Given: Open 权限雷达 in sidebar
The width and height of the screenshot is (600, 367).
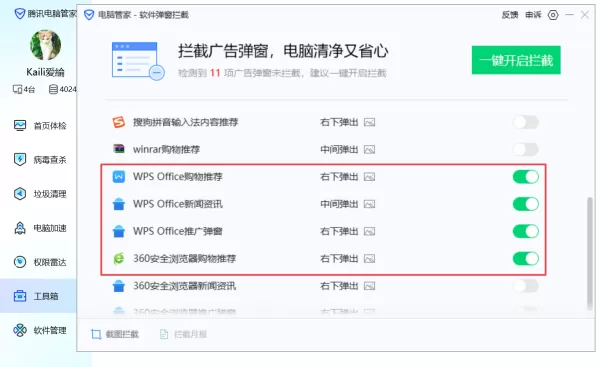Looking at the screenshot, I should click(x=40, y=262).
